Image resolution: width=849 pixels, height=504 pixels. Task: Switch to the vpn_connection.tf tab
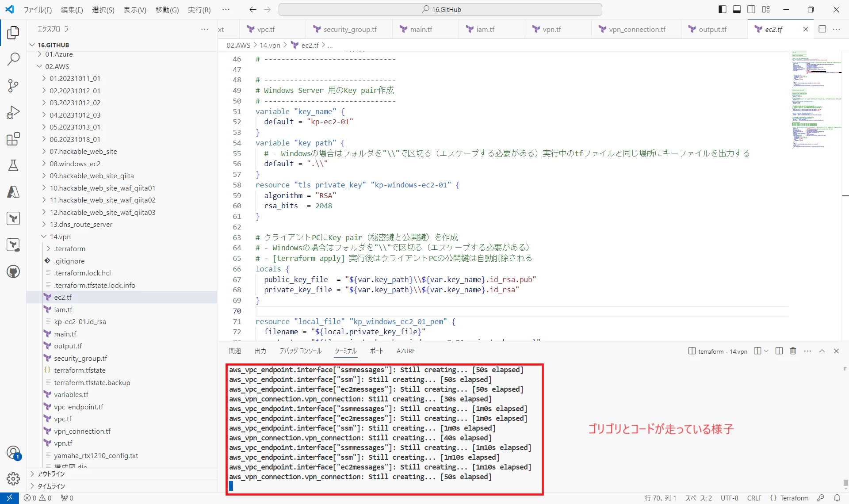636,29
